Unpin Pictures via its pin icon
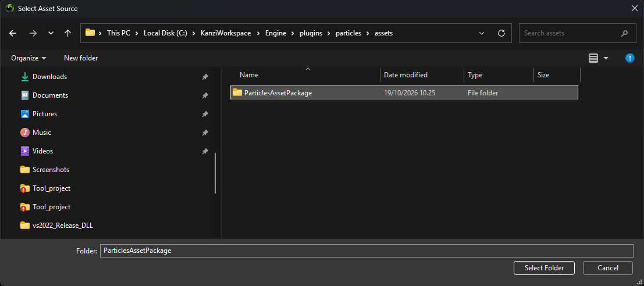This screenshot has width=644, height=286. click(x=205, y=114)
